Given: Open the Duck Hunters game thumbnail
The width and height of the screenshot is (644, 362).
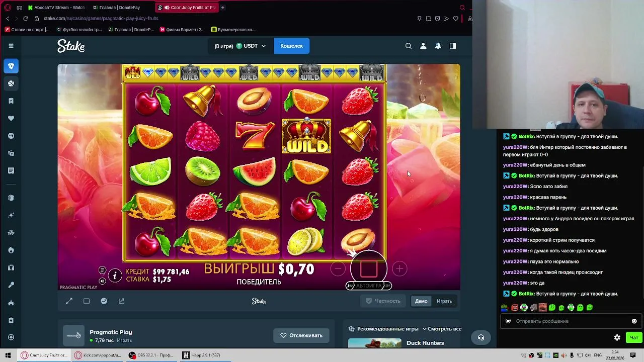Looking at the screenshot, I should 375,343.
